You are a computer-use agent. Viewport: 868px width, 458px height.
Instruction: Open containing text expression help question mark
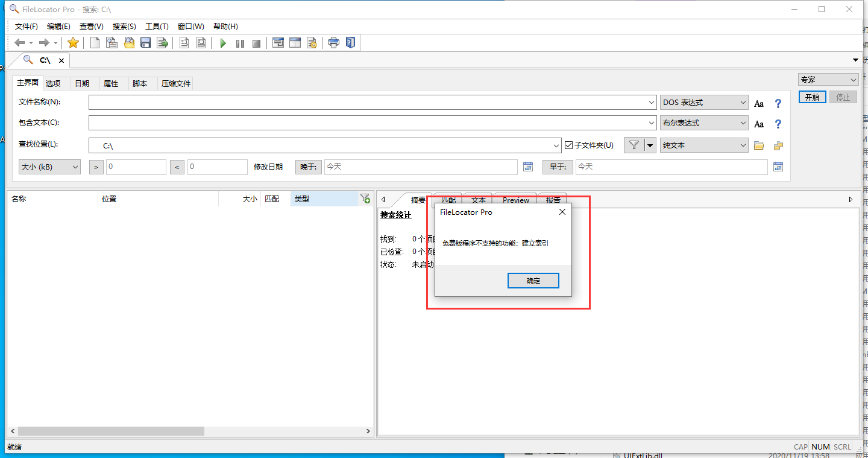[778, 124]
